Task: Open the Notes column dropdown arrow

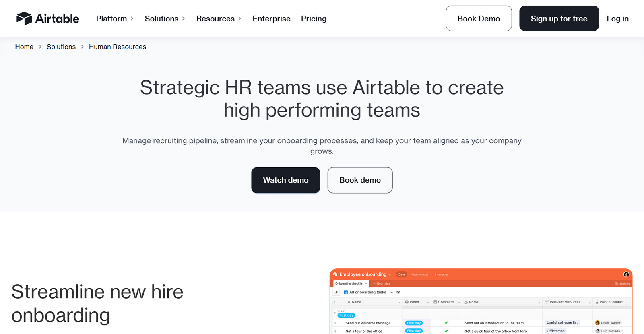Action: [539, 302]
